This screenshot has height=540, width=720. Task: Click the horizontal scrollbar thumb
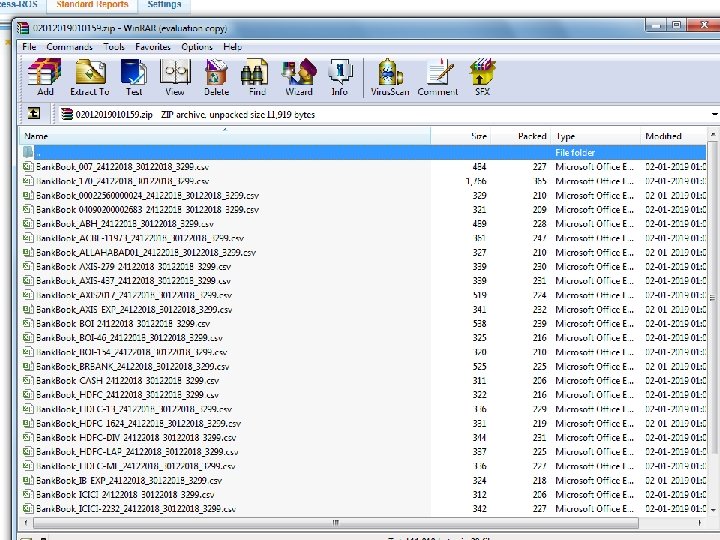[x=336, y=523]
